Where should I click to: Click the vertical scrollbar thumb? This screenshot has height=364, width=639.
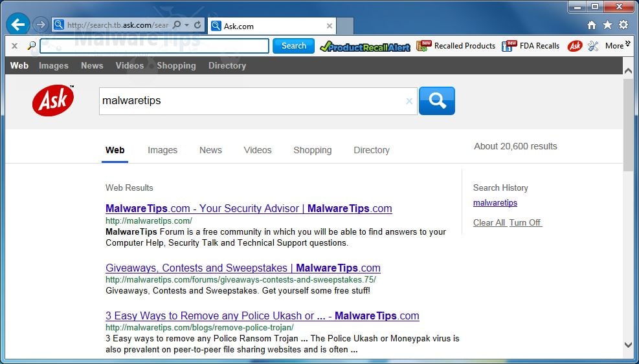tap(629, 125)
